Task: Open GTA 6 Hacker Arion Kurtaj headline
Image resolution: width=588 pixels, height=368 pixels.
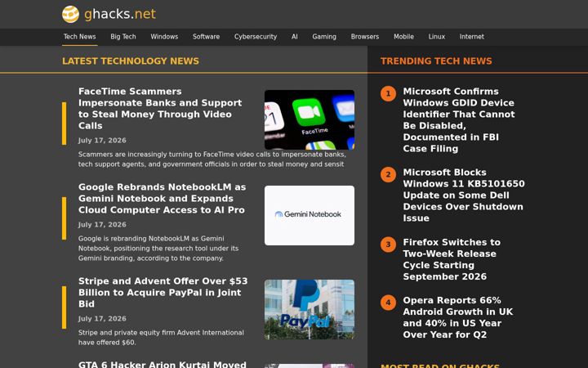Action: click(163, 364)
